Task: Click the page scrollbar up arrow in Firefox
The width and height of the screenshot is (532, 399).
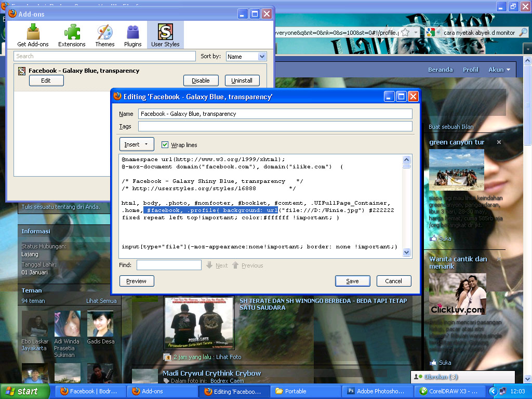Action: [527, 61]
